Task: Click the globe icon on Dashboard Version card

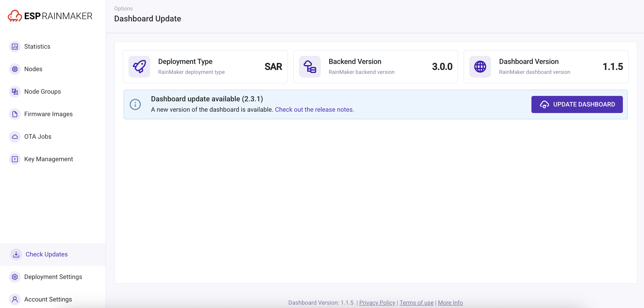Action: (480, 66)
